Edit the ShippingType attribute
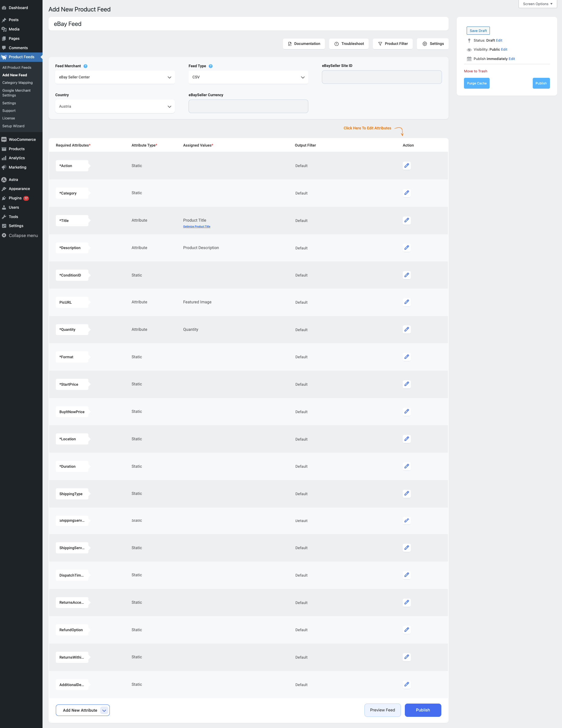Screen dimensions: 562x728 point(407,493)
